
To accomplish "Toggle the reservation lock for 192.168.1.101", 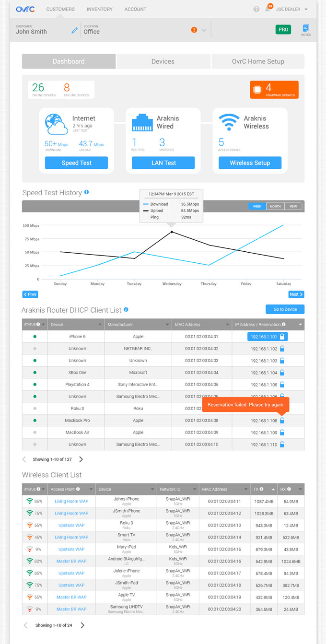I will click(283, 337).
